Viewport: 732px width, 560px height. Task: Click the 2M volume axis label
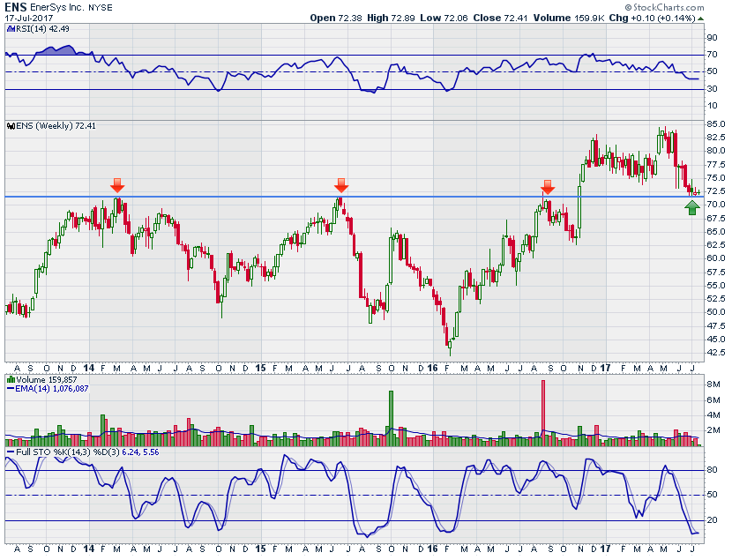[x=713, y=430]
